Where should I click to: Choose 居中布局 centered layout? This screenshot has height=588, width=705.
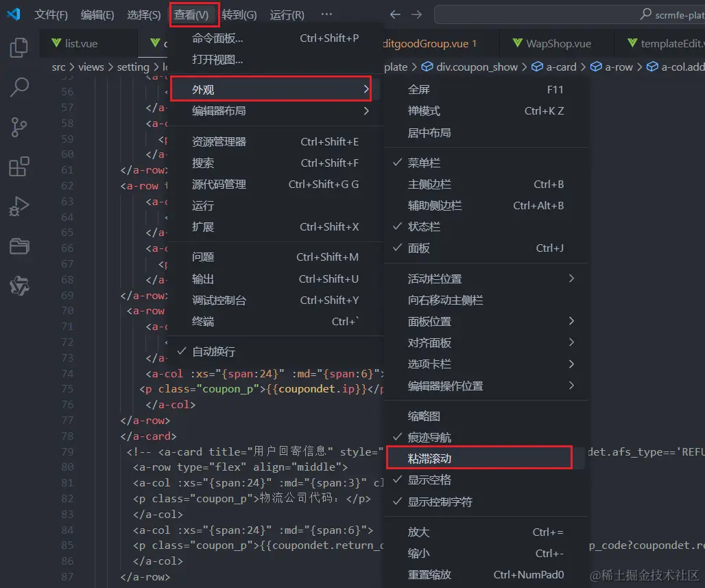pos(486,132)
